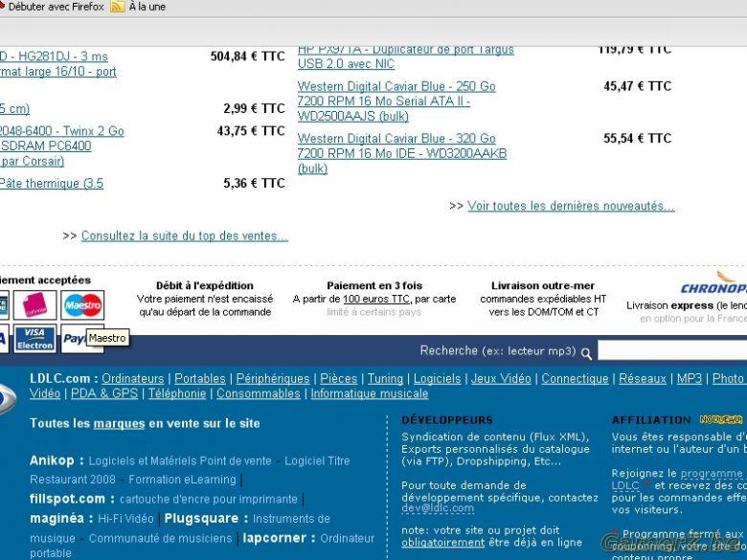Click the 'marques' link in footer
747x560 pixels.
[x=119, y=423]
